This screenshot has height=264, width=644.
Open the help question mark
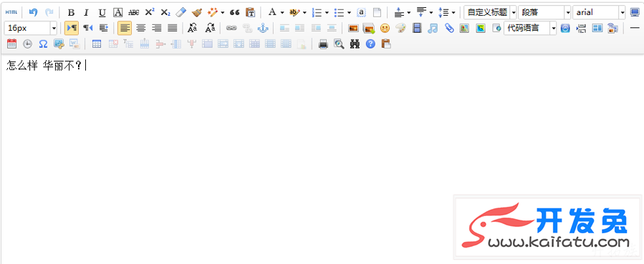coord(370,44)
